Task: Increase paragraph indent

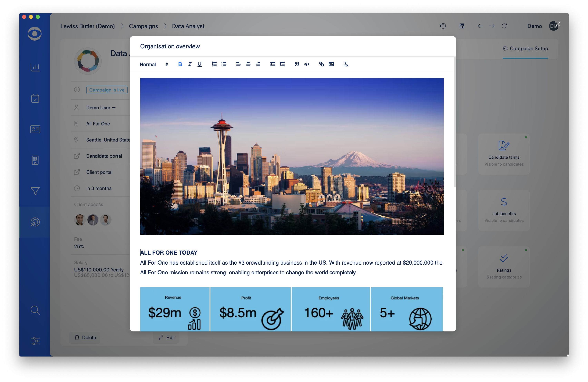Action: [282, 64]
